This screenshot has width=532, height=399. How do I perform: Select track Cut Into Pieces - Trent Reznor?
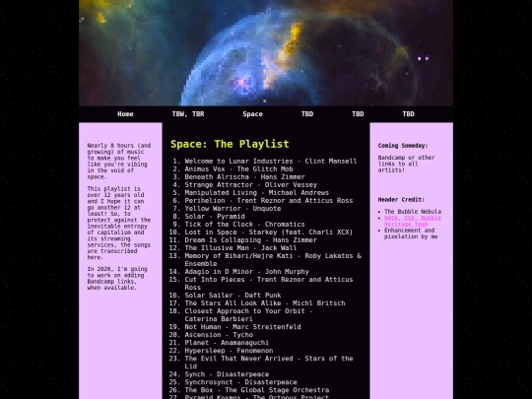point(269,284)
